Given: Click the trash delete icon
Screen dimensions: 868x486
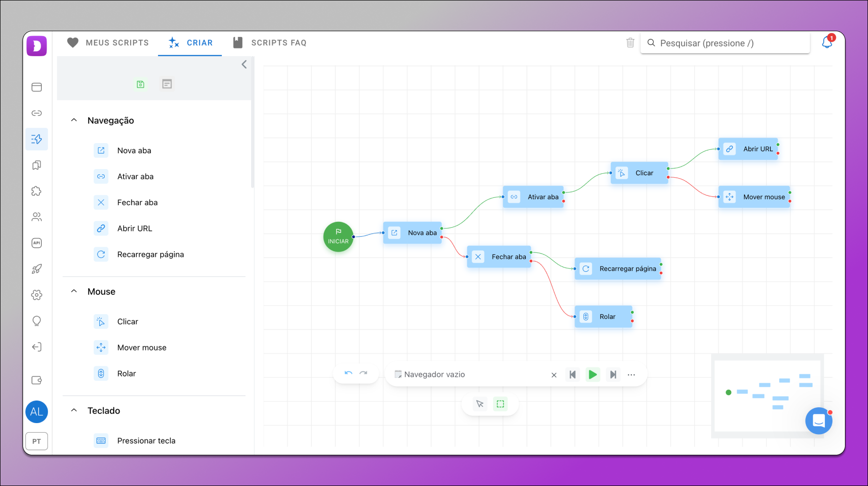Looking at the screenshot, I should [630, 43].
